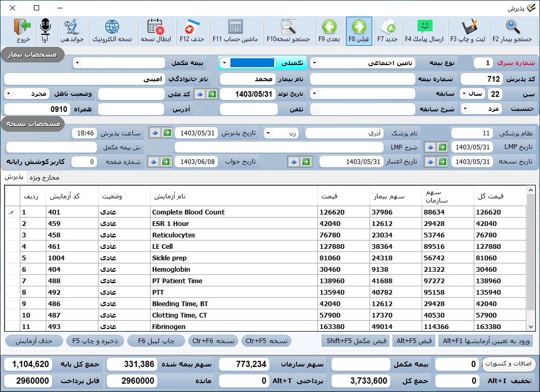Open the وضعیت تاهل marital status dropdown
Viewport: 540px width, 392px height.
(x=9, y=94)
